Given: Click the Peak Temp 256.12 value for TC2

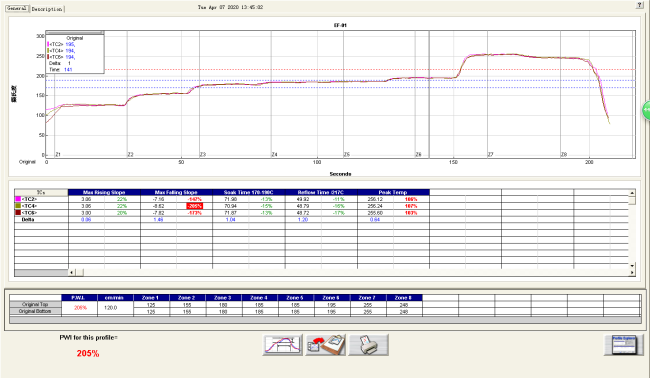Looking at the screenshot, I should tap(375, 199).
